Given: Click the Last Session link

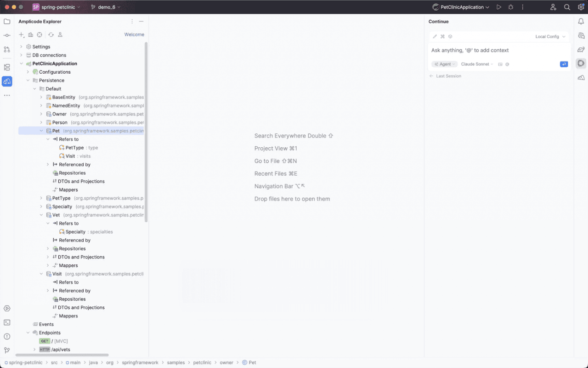Looking at the screenshot, I should 448,76.
